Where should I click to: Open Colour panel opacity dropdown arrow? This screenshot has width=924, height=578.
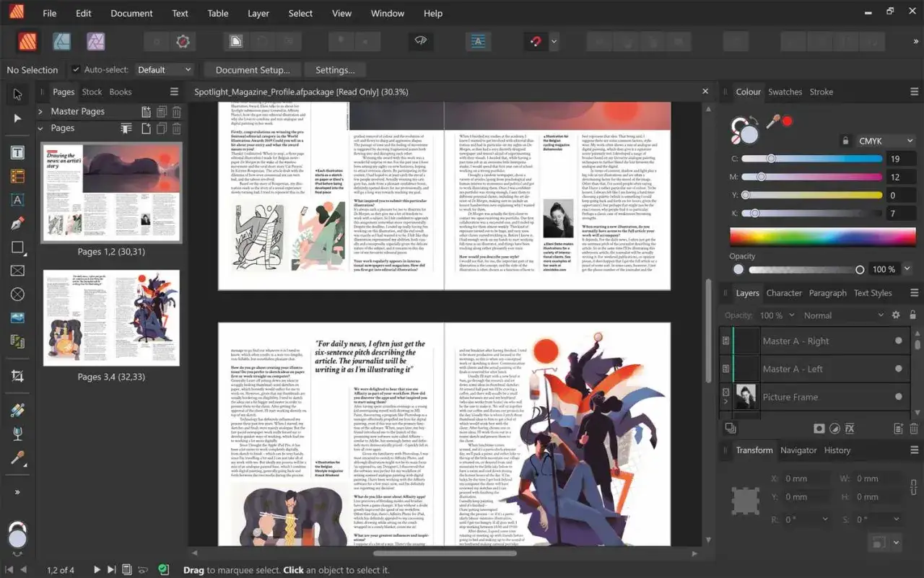907,269
